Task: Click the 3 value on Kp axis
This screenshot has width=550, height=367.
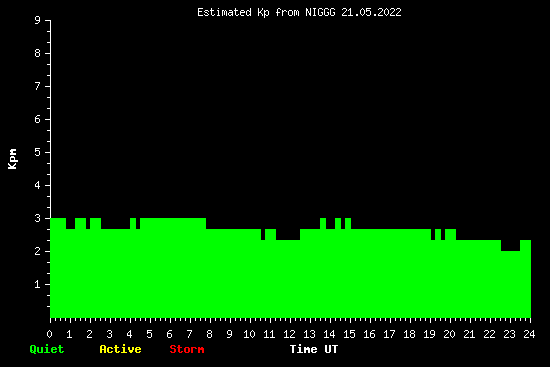Action: (38, 219)
